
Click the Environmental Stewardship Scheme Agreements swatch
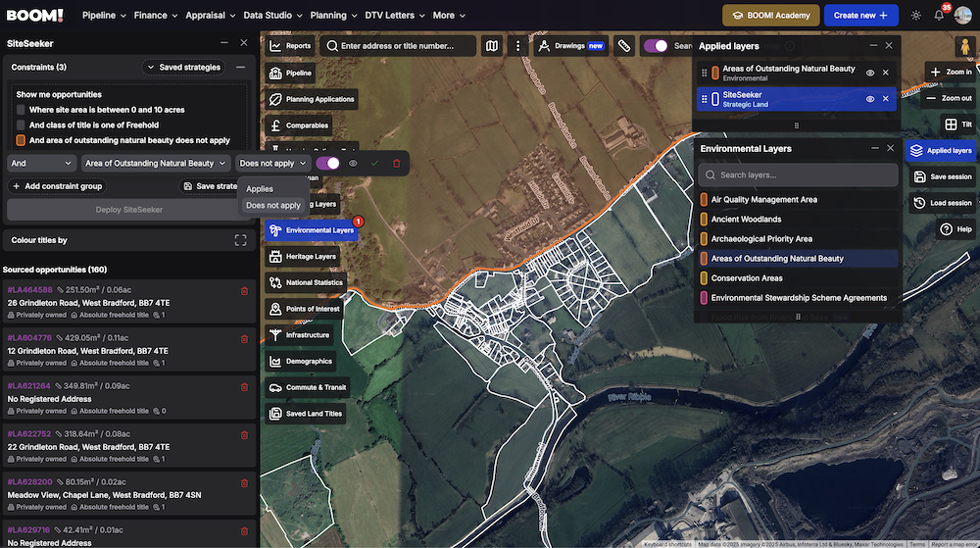click(704, 298)
